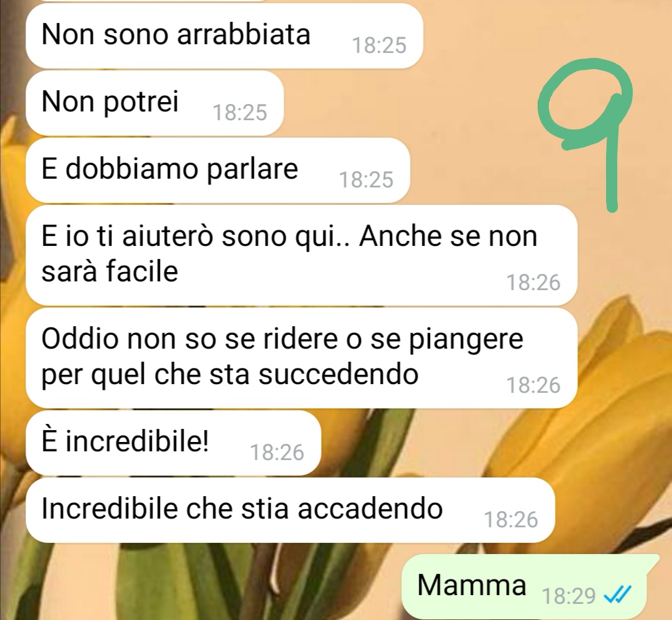Select the green handwritten 9 annotation

586,134
